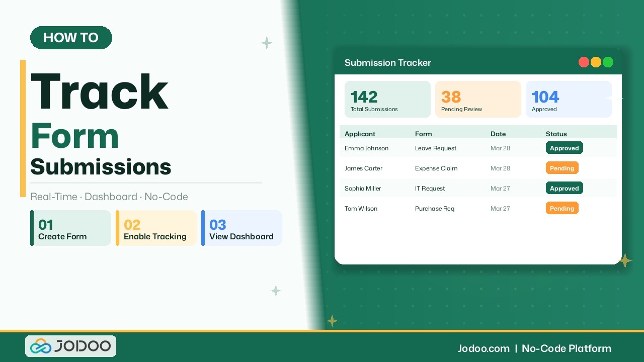Select applicant Sophia Miller
The width and height of the screenshot is (644, 362).
coord(363,189)
